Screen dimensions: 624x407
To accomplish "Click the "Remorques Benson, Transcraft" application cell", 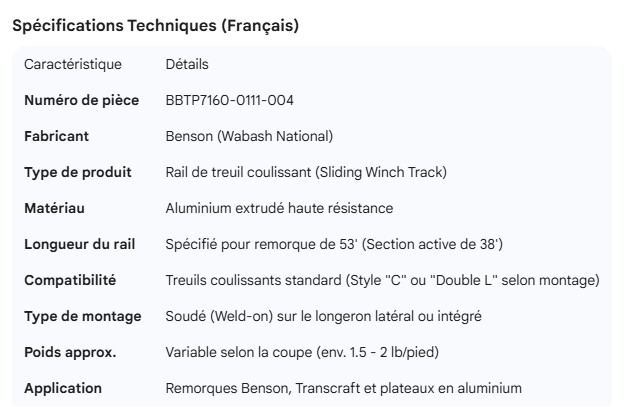I will [343, 388].
